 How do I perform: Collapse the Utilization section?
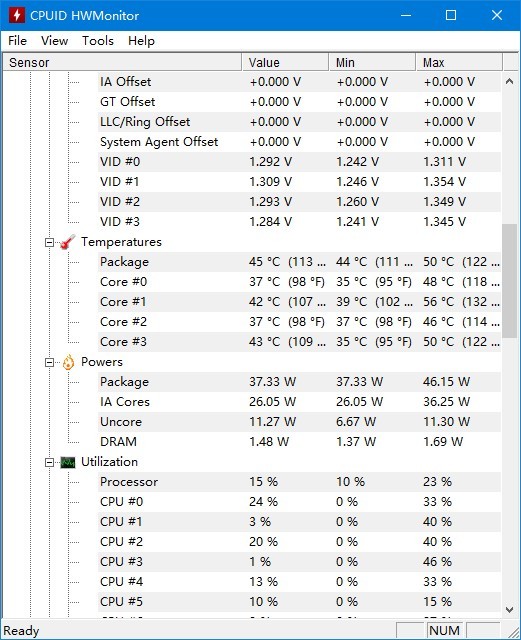pos(49,462)
